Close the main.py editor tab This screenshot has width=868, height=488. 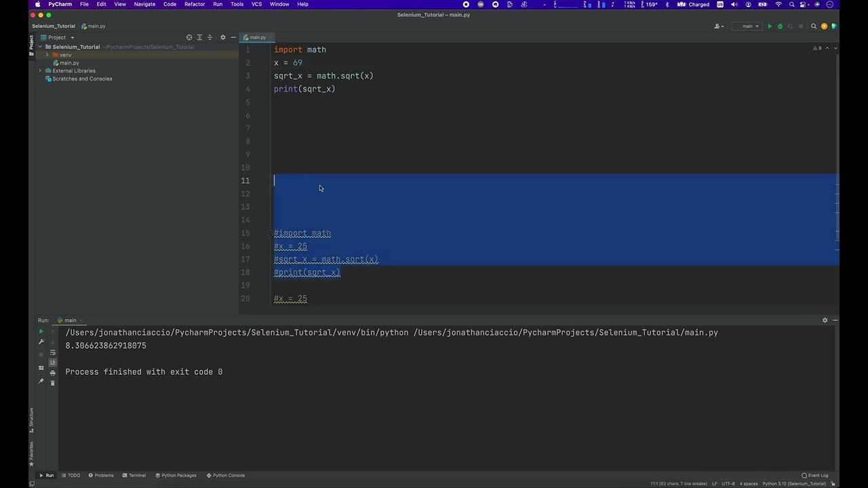271,37
